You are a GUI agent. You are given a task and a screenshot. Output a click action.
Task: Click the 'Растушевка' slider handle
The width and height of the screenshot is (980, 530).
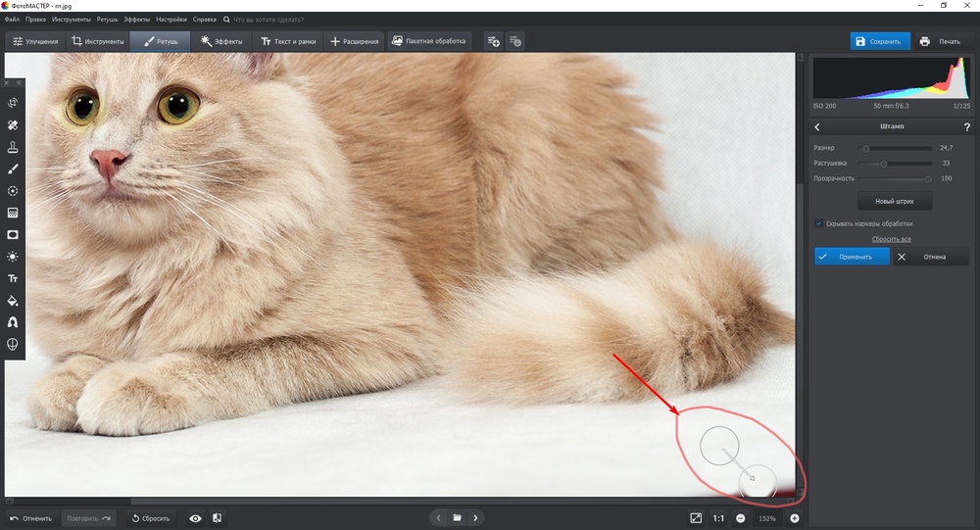tap(884, 164)
